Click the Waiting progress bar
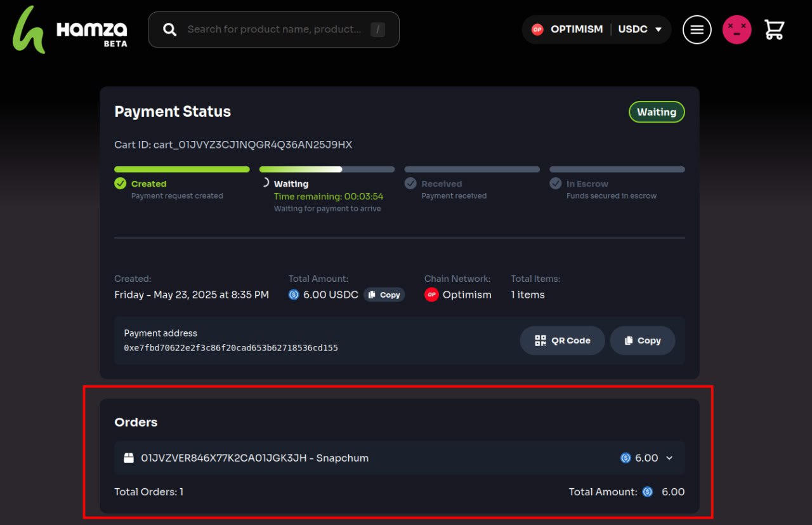This screenshot has width=812, height=525. (x=326, y=169)
